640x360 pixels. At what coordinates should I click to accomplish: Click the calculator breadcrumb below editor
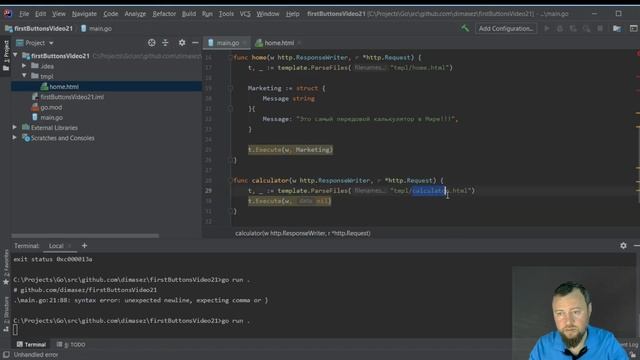[x=303, y=233]
